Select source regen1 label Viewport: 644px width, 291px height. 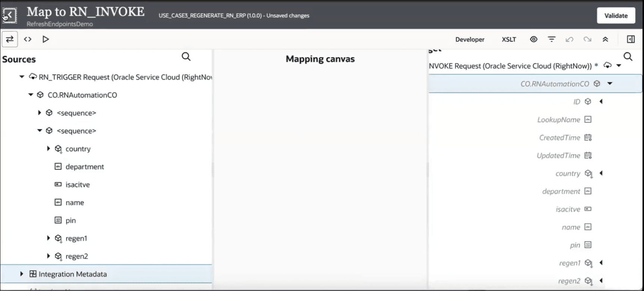[76, 238]
